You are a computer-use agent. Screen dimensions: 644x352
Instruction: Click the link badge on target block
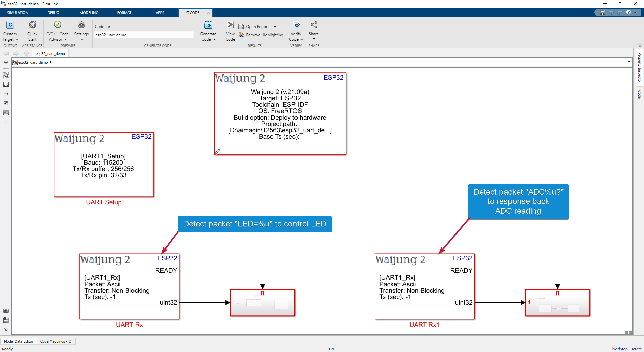[218, 152]
